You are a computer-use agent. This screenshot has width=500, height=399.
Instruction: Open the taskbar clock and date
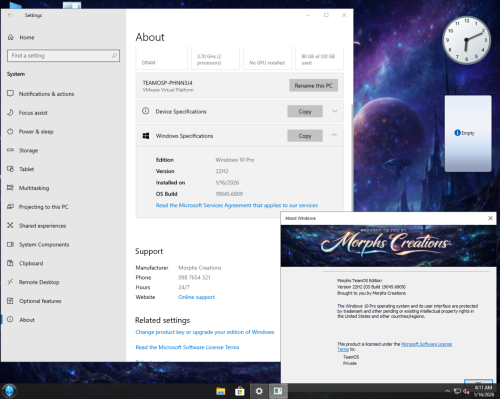pos(483,391)
